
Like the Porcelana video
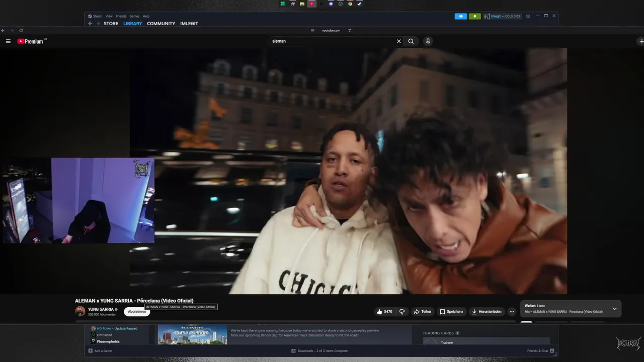[384, 312]
